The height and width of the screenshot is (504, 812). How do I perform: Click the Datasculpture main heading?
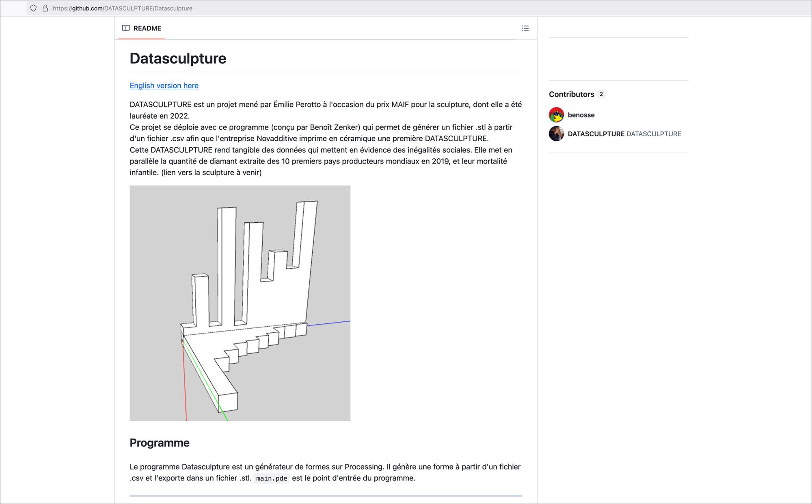tap(178, 58)
